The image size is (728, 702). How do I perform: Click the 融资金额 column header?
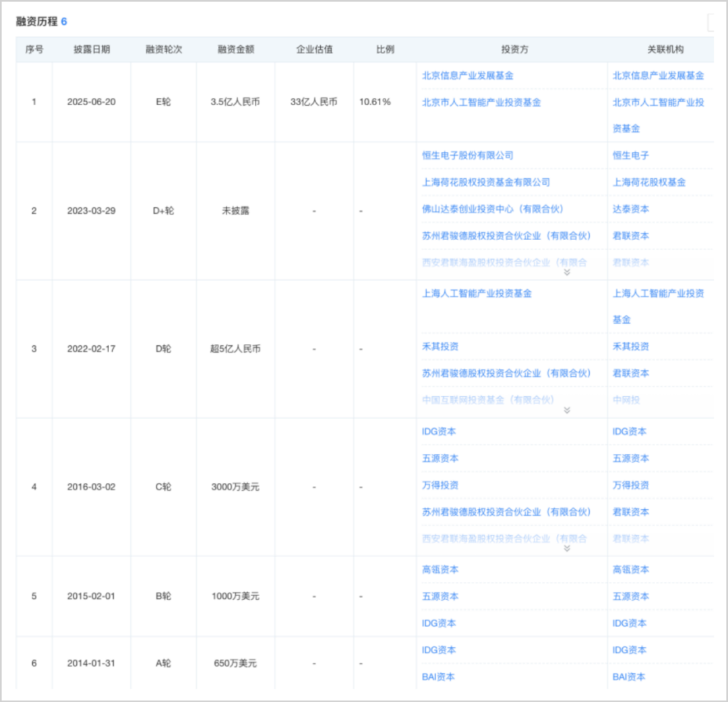coord(236,49)
